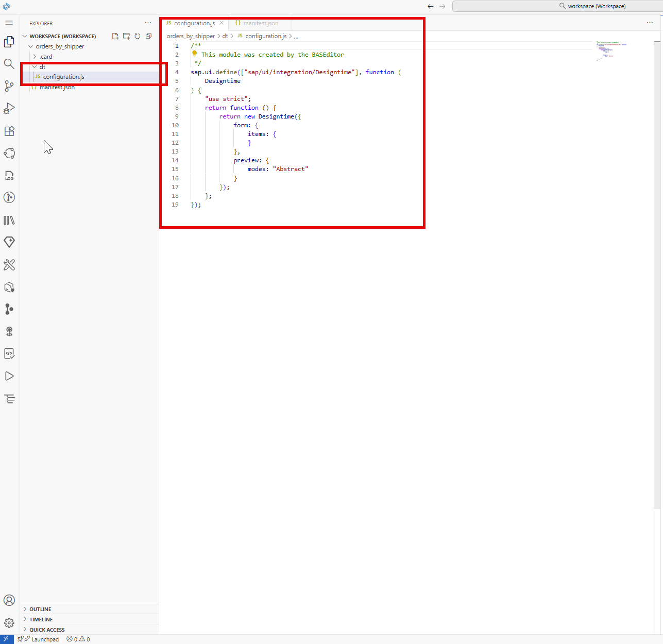This screenshot has height=644, width=663.
Task: Refresh the explorer tree
Action: tap(138, 36)
